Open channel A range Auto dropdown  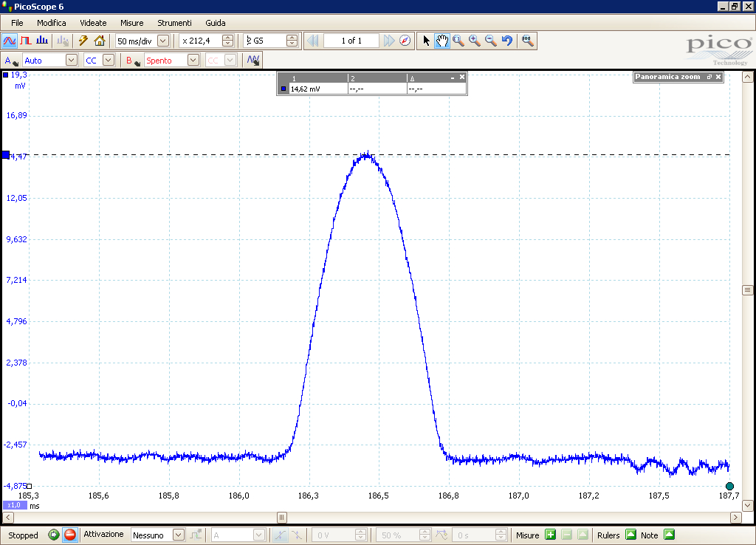click(72, 61)
